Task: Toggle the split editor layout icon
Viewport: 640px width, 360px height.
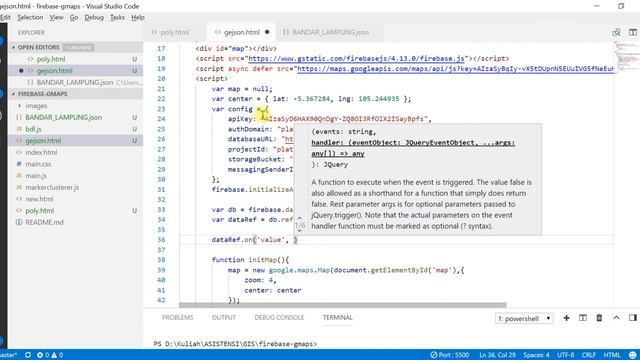Action: (633, 32)
